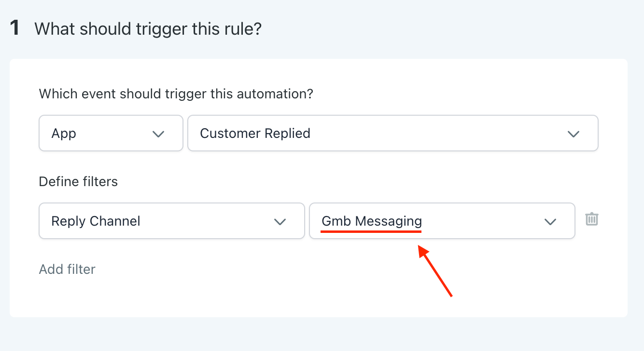Click the step number 1 label

[x=15, y=28]
